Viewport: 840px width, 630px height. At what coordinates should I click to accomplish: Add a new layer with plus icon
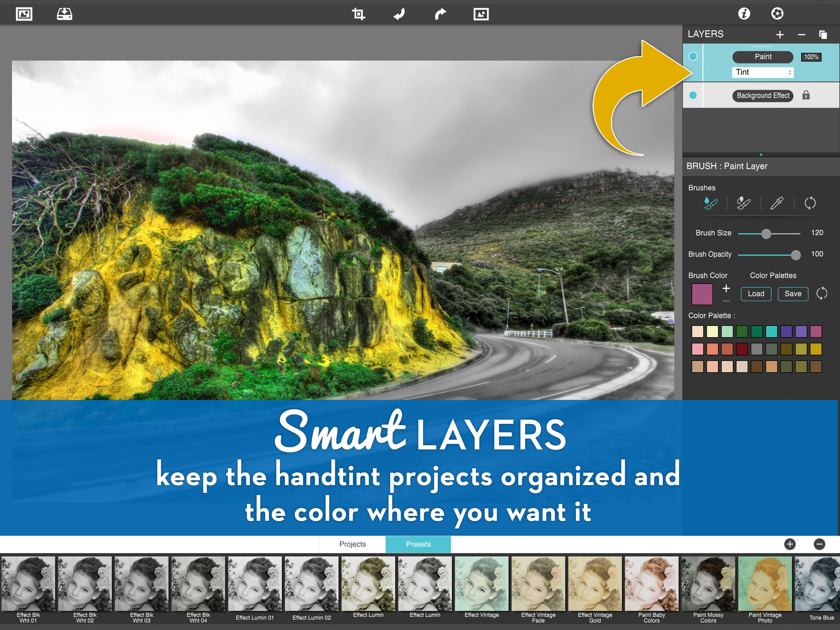click(780, 34)
